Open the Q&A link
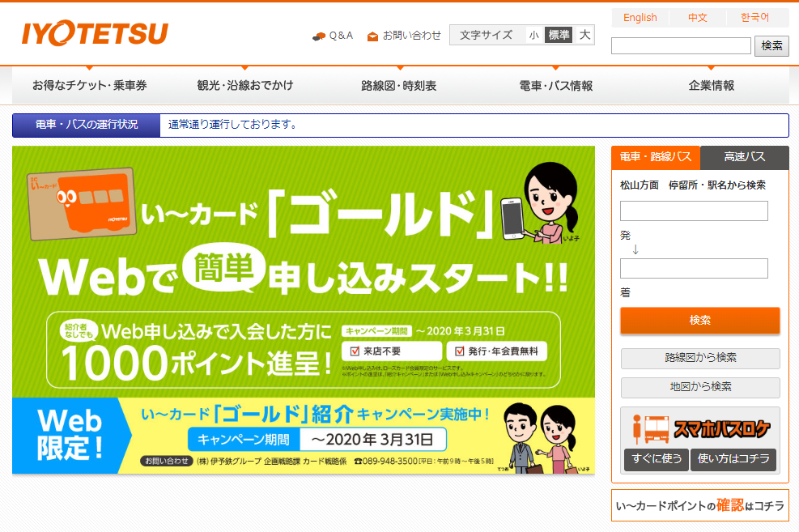 341,36
